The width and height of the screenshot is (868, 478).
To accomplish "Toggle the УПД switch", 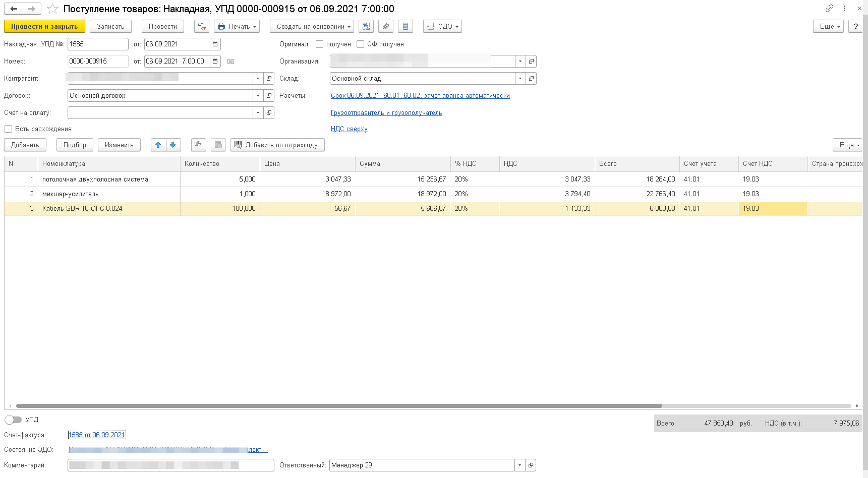I will [13, 420].
